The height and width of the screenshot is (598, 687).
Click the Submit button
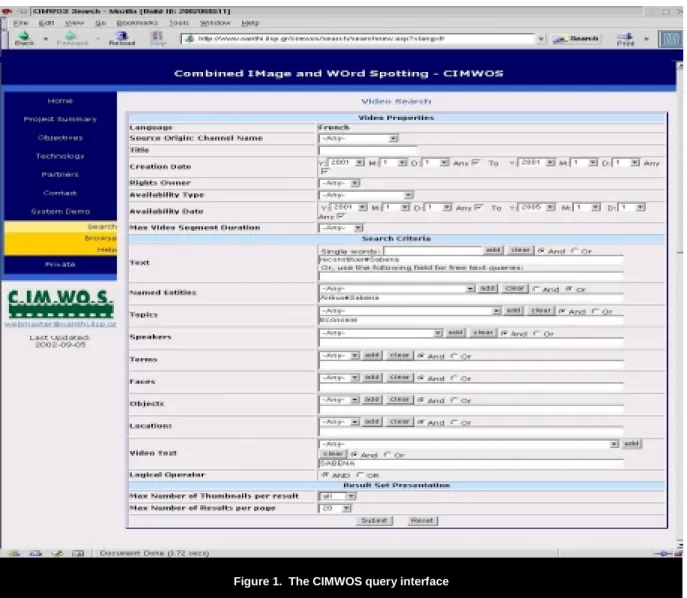point(374,520)
